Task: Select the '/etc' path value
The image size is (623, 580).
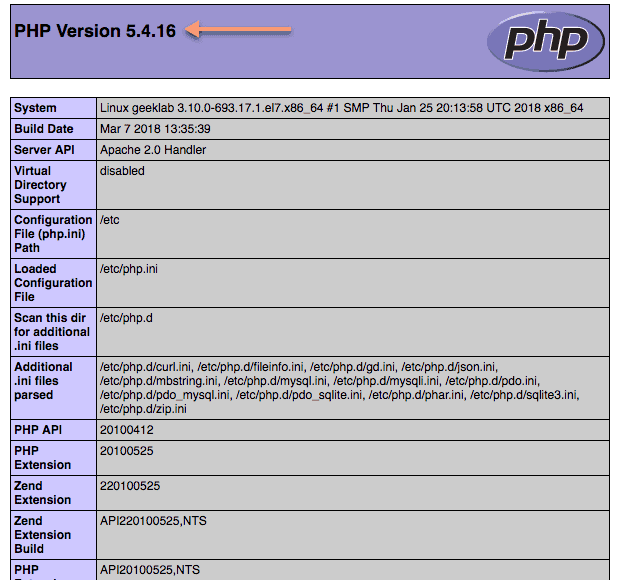Action: [x=110, y=220]
